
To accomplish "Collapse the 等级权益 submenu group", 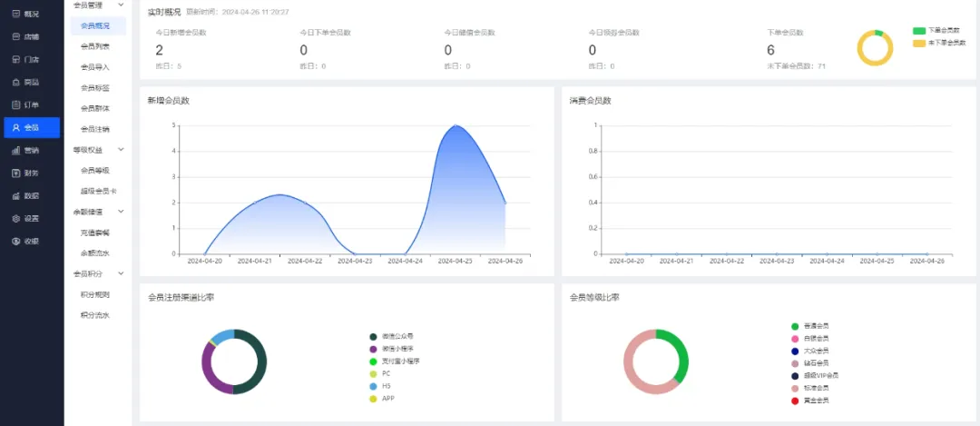I will coord(121,150).
